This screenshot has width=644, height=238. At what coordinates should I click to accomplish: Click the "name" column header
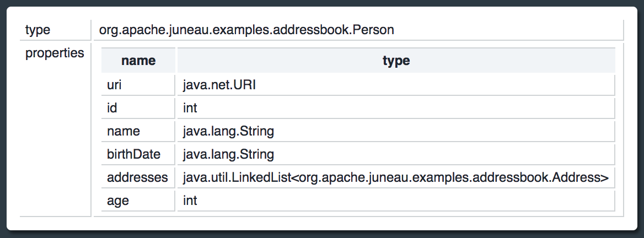(x=138, y=61)
